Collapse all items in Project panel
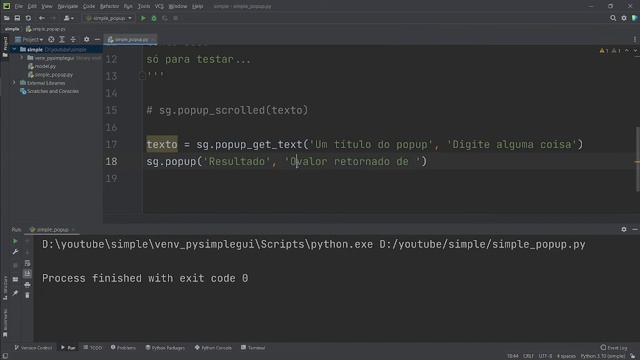 [x=73, y=40]
